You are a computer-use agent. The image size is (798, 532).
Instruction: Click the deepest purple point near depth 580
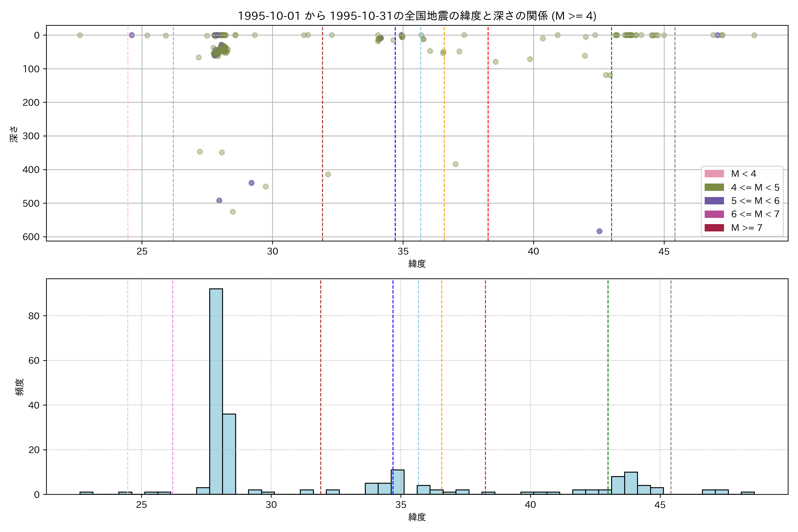(600, 231)
